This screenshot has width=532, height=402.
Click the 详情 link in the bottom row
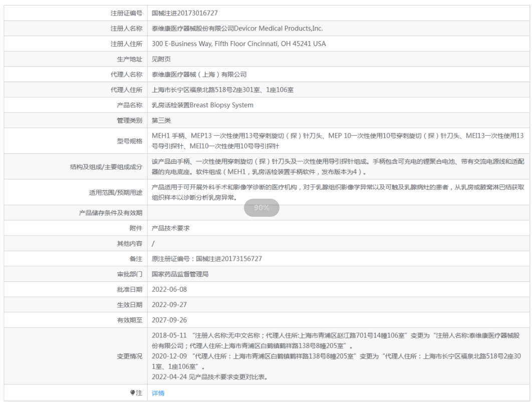coord(158,393)
